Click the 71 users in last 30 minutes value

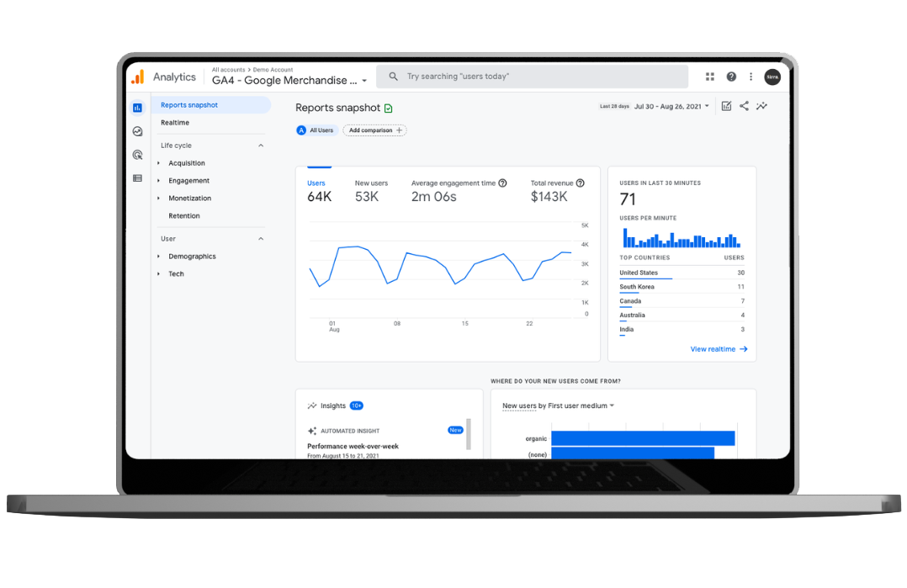tap(628, 199)
